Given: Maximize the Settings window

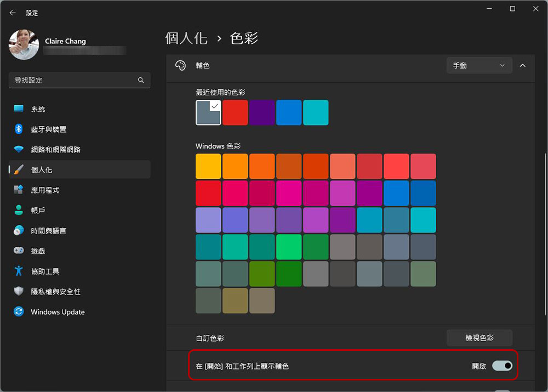Looking at the screenshot, I should (x=512, y=8).
